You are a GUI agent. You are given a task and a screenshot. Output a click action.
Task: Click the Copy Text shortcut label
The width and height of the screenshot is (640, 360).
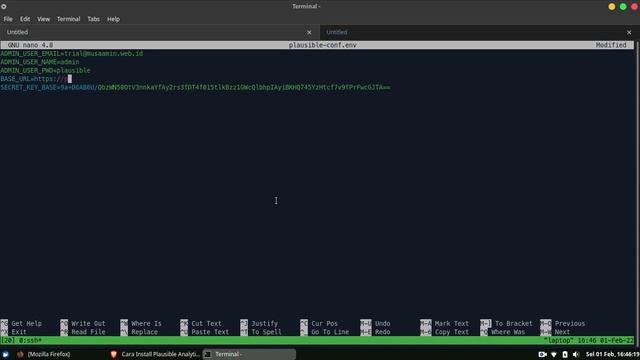pos(451,332)
